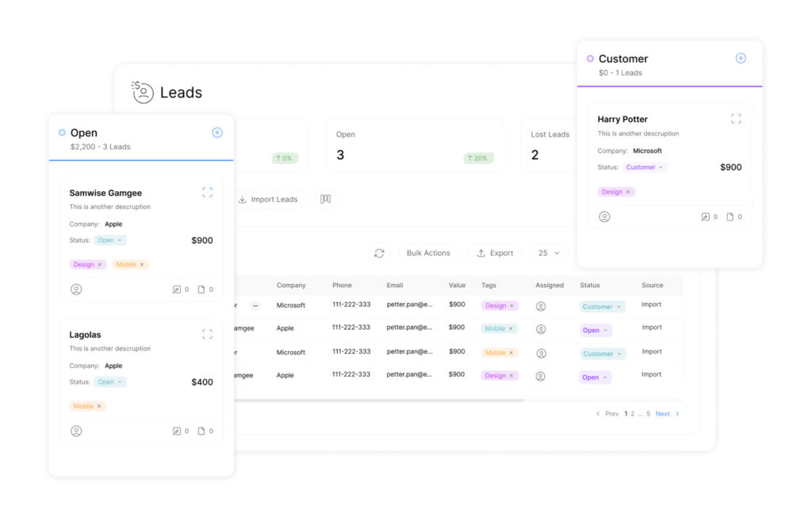
Task: Click plus icon in Customer column header
Action: pyautogui.click(x=741, y=58)
